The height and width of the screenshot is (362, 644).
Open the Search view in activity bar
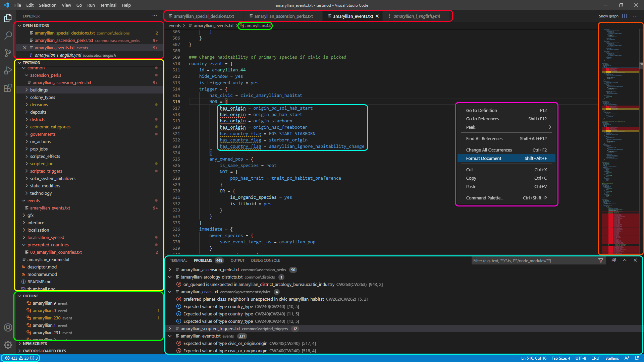coord(8,35)
